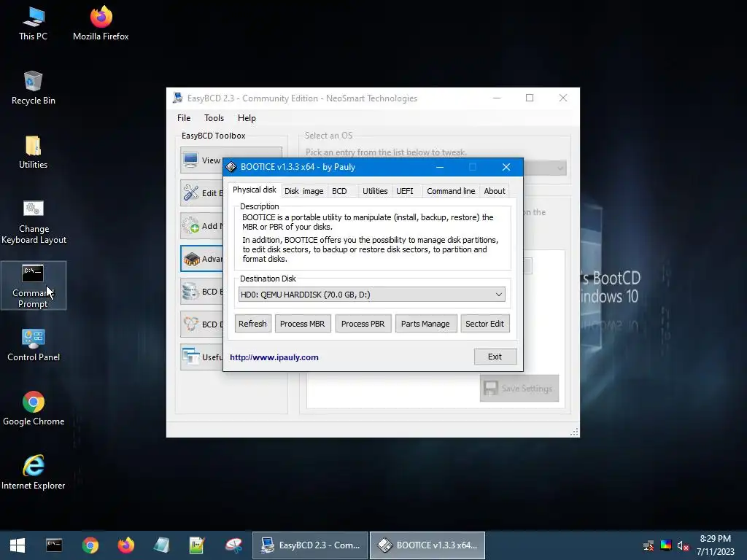
Task: Open the taskbar clock showing 8:29 PM
Action: pyautogui.click(x=715, y=545)
